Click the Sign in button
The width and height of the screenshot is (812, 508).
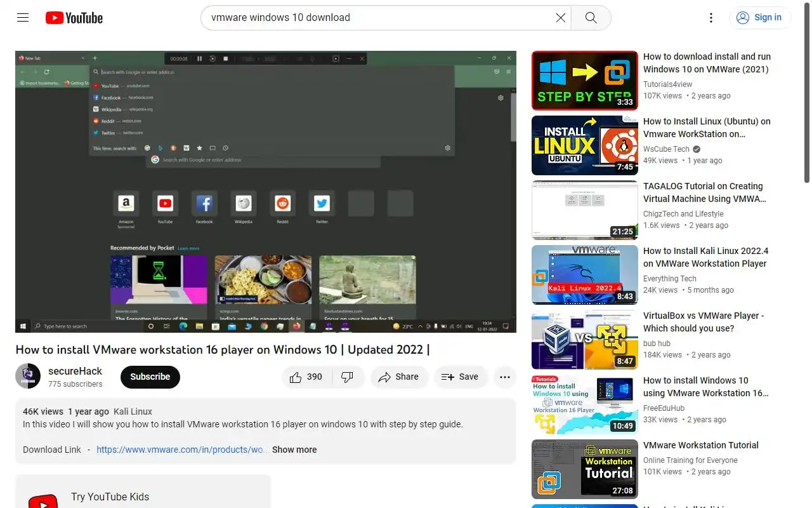click(x=759, y=18)
